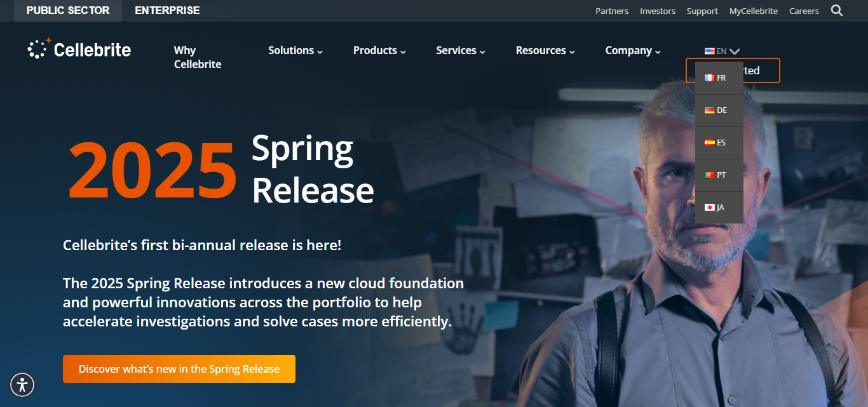
Task: Open the Partners link
Action: click(x=612, y=11)
